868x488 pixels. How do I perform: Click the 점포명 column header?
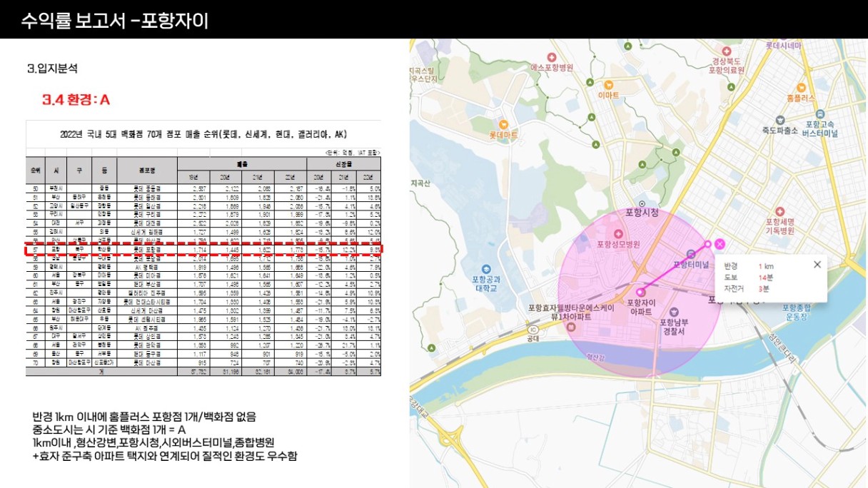[x=148, y=171]
